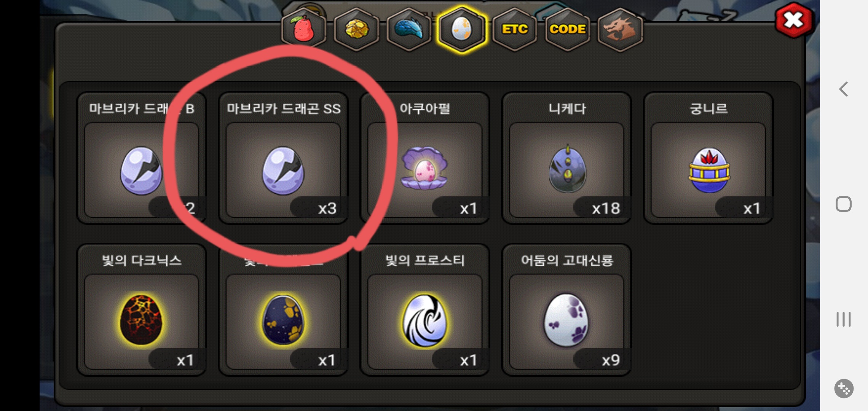Select the 니케다 egg x18
The image size is (868, 411).
pyautogui.click(x=566, y=158)
